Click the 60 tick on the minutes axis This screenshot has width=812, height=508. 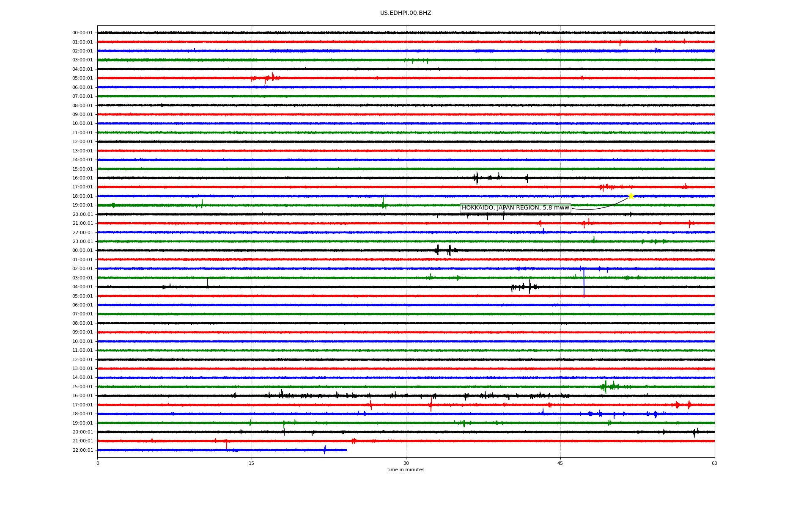click(x=714, y=463)
